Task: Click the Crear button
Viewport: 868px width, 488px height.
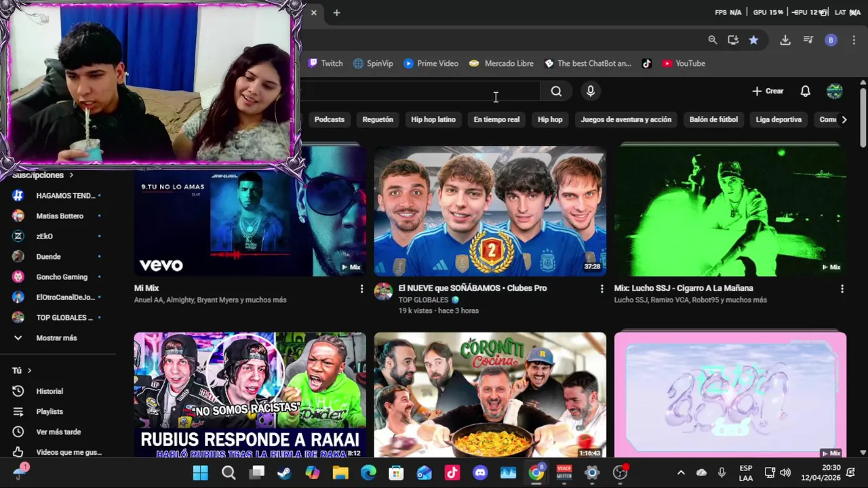Action: [x=768, y=91]
